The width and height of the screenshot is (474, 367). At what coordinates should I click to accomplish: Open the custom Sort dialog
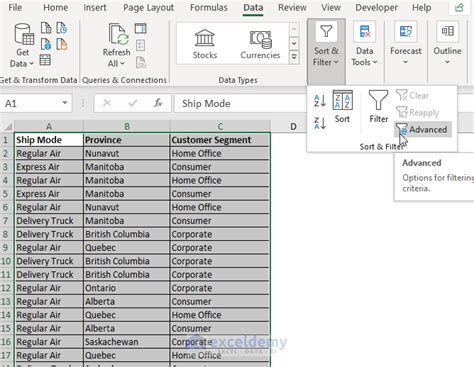pos(342,107)
